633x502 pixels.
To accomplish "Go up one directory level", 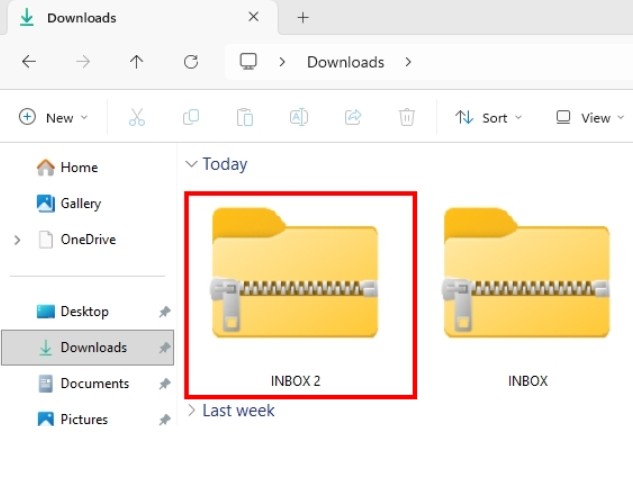I will (x=137, y=62).
